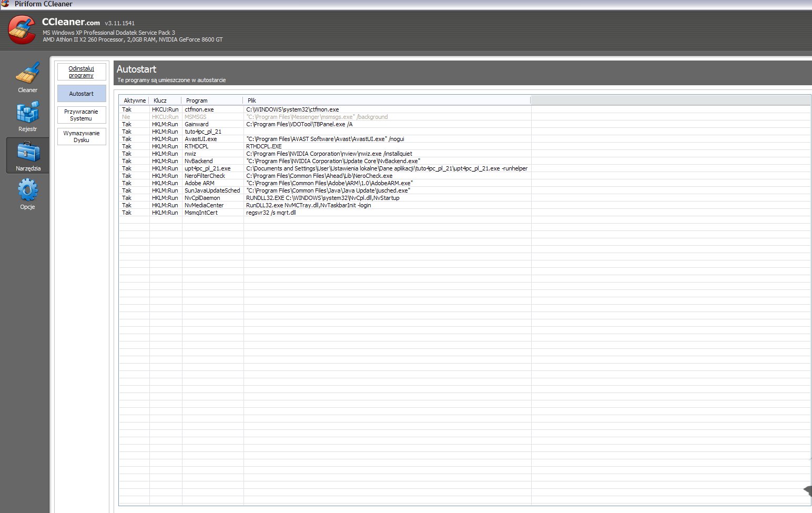Screen dimensions: 812x513
Task: Click the VDOTool\TBPanel.exe /A file path
Action: coord(299,124)
